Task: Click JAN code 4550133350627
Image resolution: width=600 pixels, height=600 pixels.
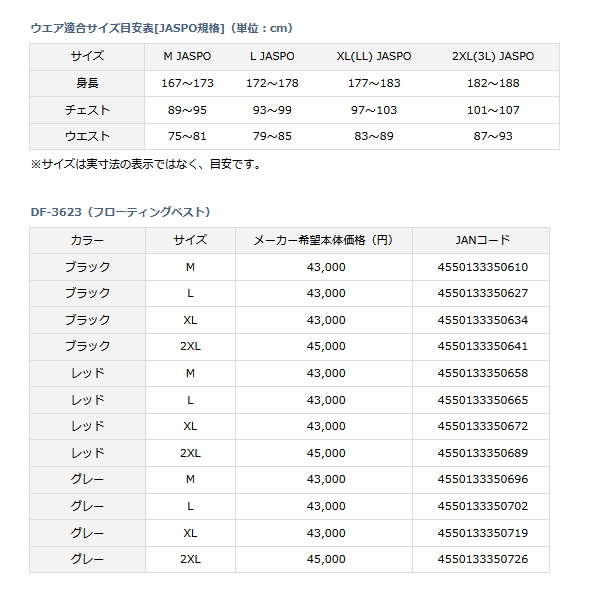Action: 483,293
